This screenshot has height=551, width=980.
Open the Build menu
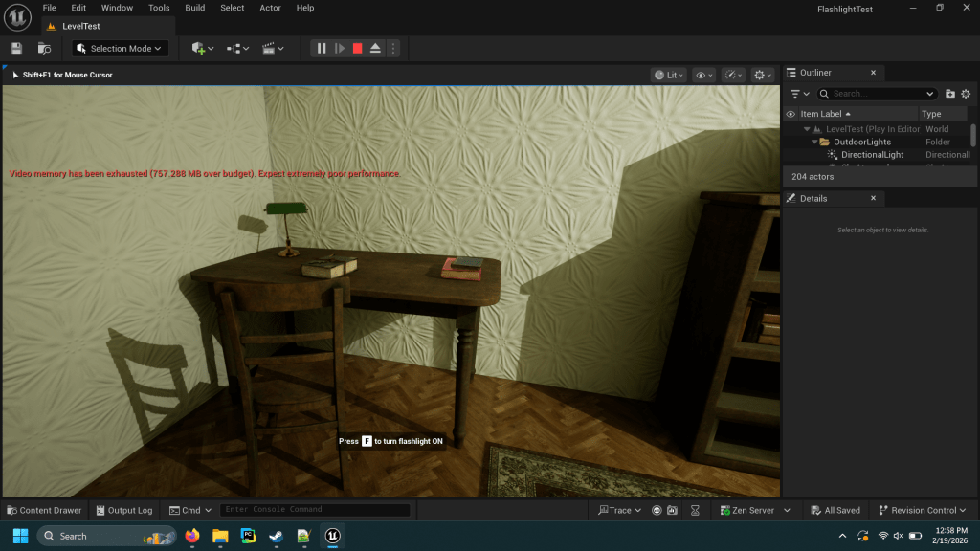[x=194, y=8]
